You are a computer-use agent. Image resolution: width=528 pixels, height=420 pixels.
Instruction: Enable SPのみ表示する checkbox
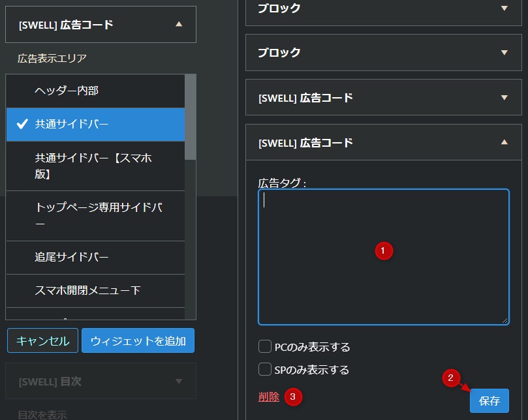[x=265, y=370]
